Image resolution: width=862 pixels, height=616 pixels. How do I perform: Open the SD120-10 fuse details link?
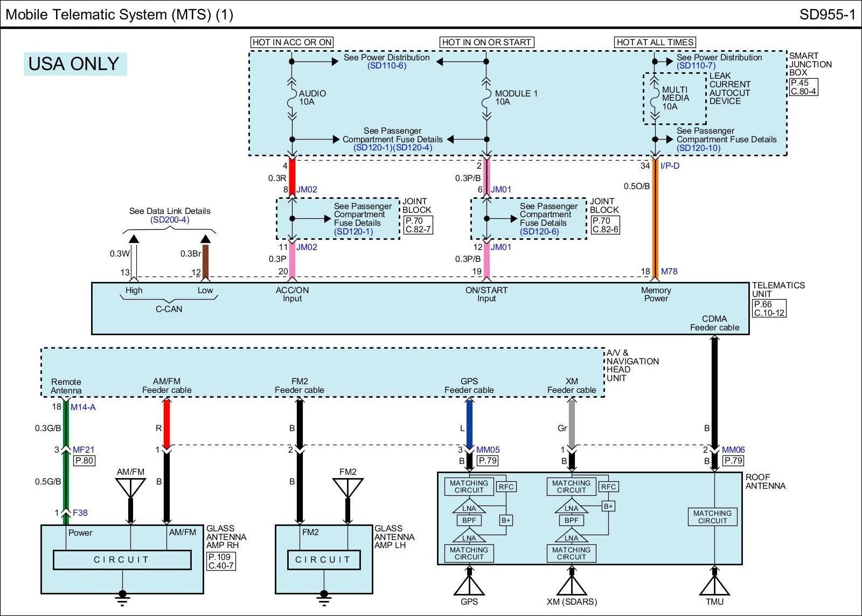[x=698, y=148]
